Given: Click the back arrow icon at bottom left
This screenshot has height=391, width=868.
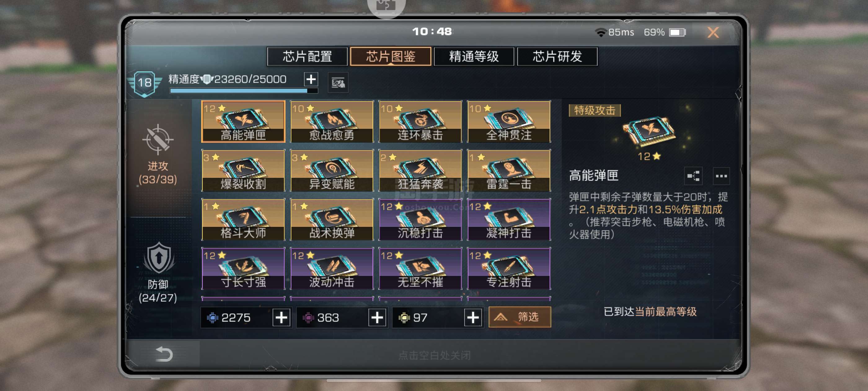Looking at the screenshot, I should click(164, 354).
